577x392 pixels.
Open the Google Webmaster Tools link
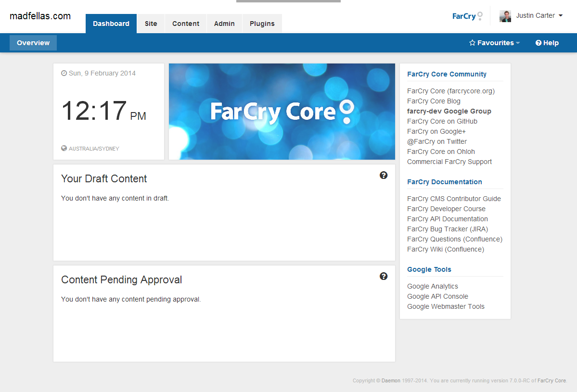tap(446, 307)
